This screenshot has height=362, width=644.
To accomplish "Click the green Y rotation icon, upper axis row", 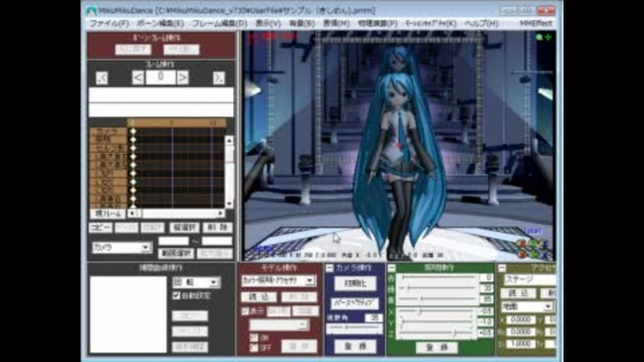I will tap(534, 243).
